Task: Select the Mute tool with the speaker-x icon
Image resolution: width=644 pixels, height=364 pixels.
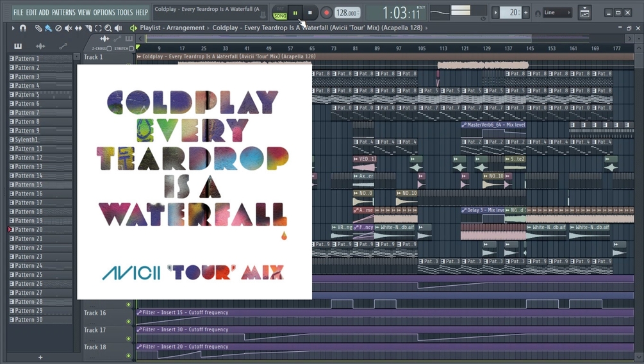Action: point(68,28)
